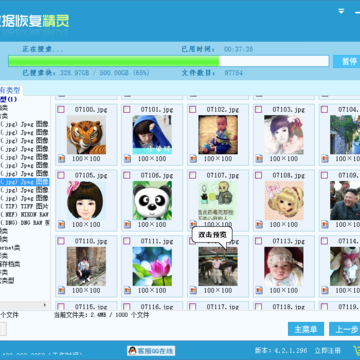The height and width of the screenshot is (360, 360).
Task: Click the shopping cart icon at bottom right
Action: pyautogui.click(x=356, y=350)
